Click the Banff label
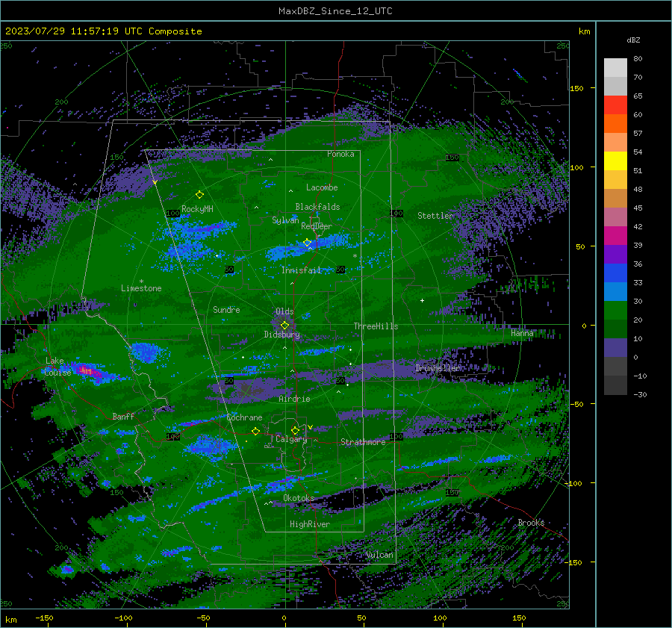 [123, 416]
